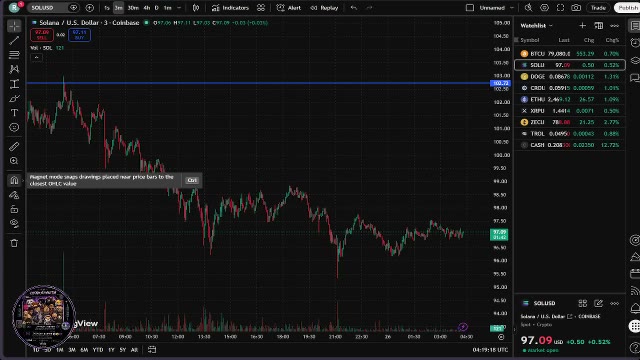
Task: Create an Alert
Action: (x=289, y=8)
